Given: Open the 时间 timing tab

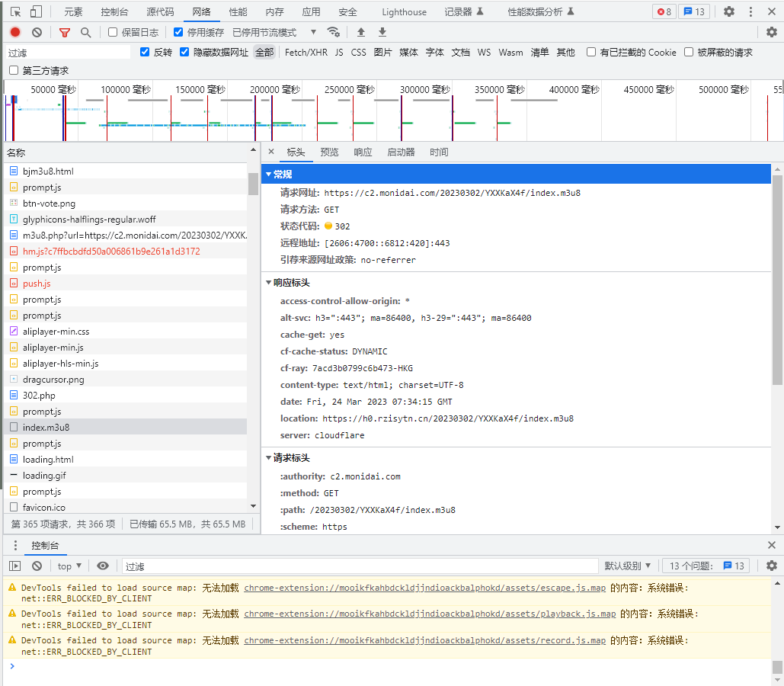Looking at the screenshot, I should click(x=439, y=152).
